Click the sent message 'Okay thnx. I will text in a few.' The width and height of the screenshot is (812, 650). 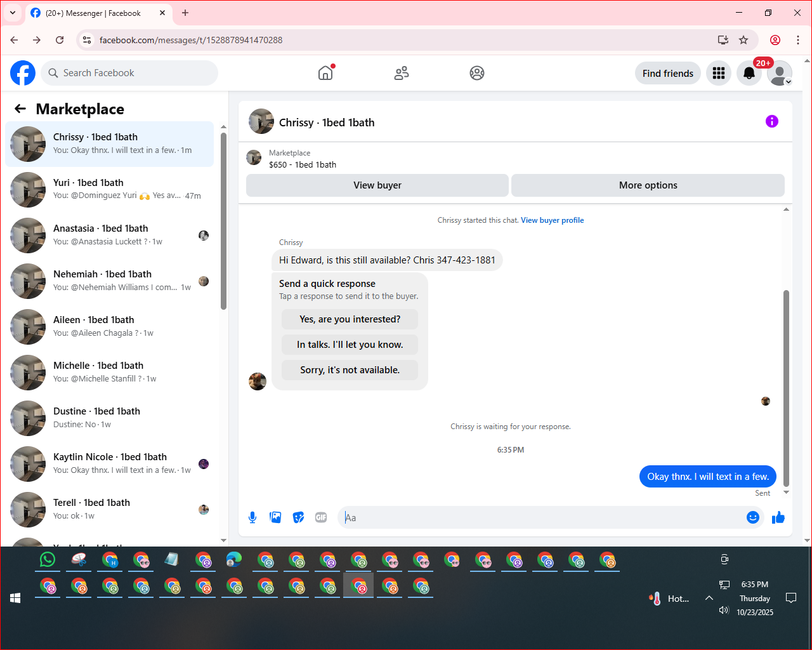coord(708,477)
